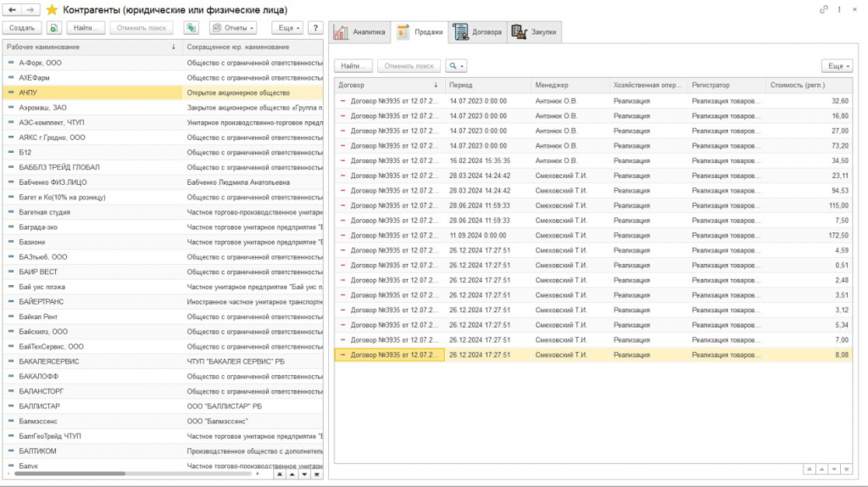Select the БАКАЛЕЯСЕРВИС row in the list
This screenshot has width=868, height=487.
click(93, 361)
